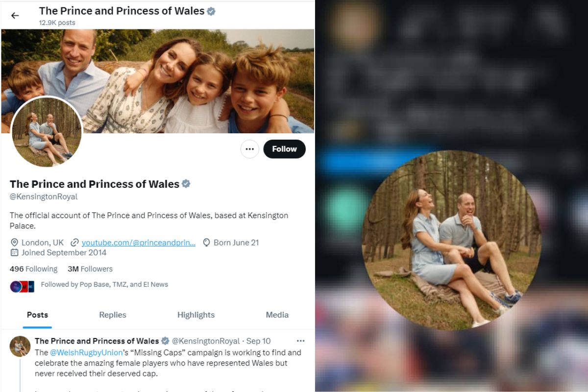This screenshot has height=392, width=588.
Task: Open the youtube.com/@princeandprin… link
Action: pyautogui.click(x=138, y=243)
